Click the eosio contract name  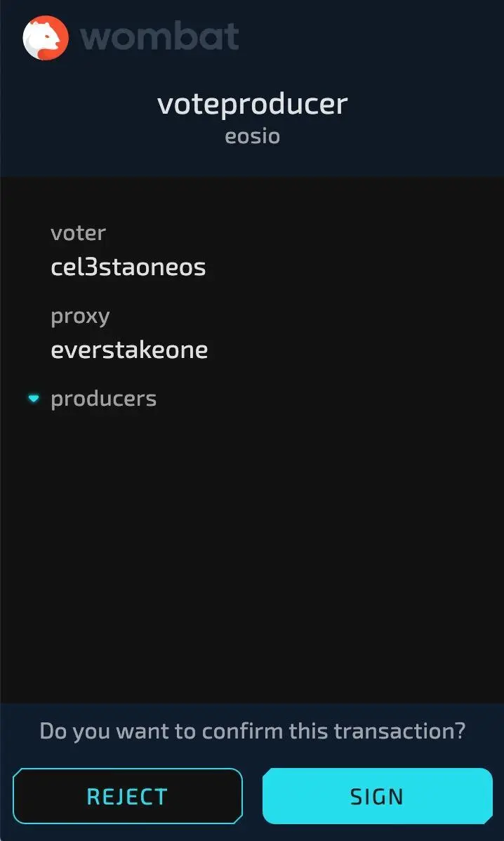(252, 135)
